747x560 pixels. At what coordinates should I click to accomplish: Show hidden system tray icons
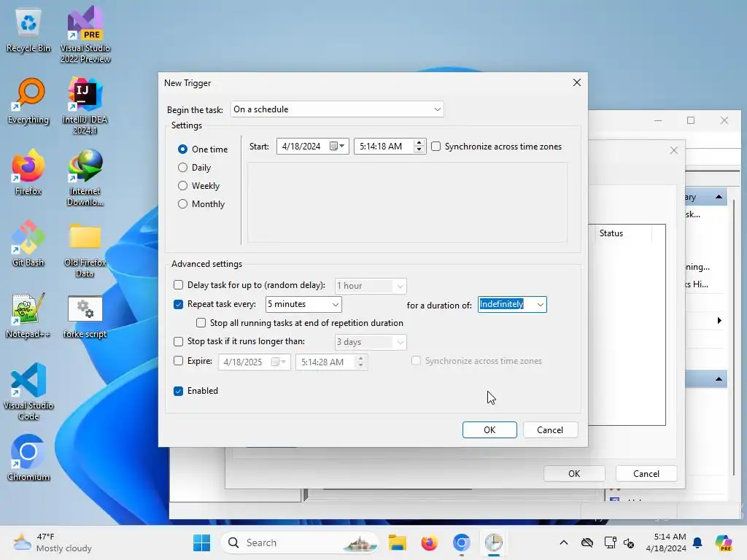(564, 542)
